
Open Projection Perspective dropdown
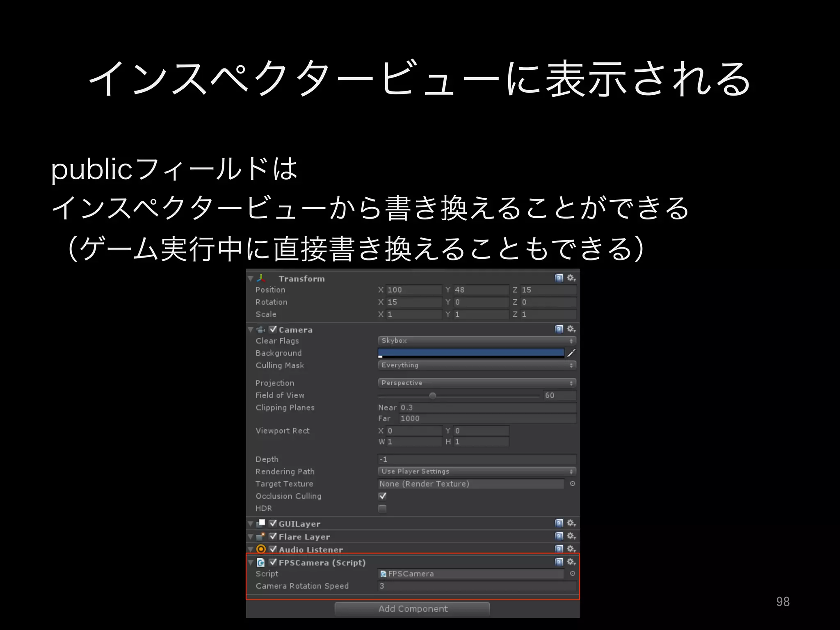477,383
